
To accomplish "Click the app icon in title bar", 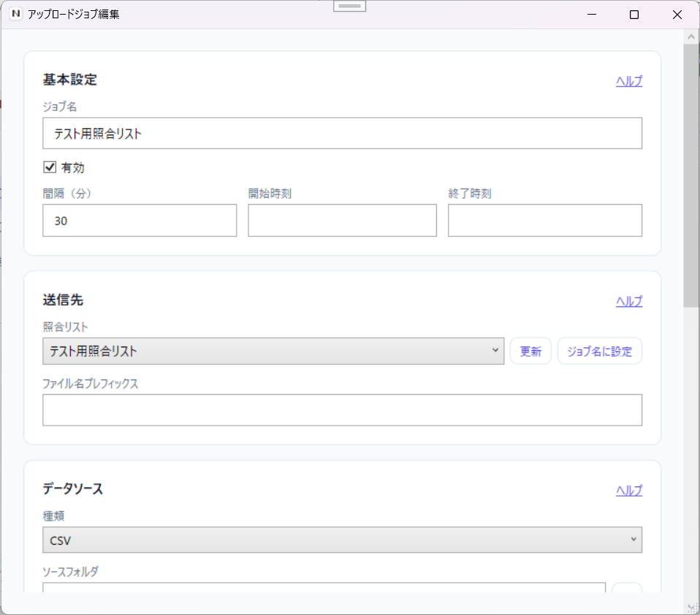I will pos(15,14).
